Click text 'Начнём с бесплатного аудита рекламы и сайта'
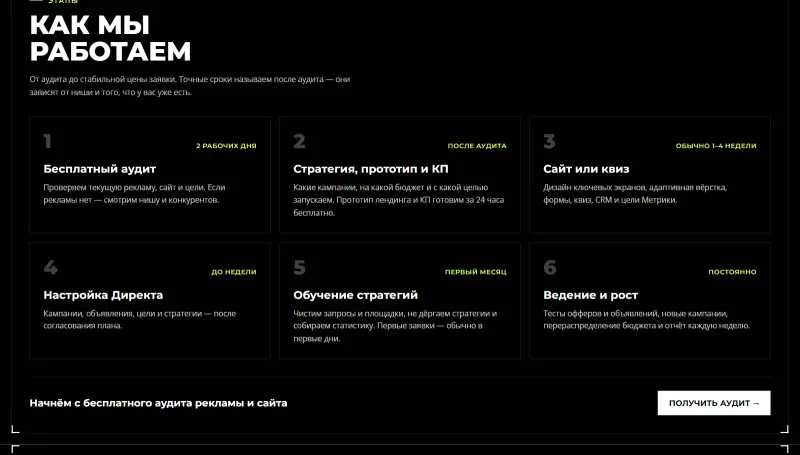This screenshot has height=455, width=800. (158, 403)
